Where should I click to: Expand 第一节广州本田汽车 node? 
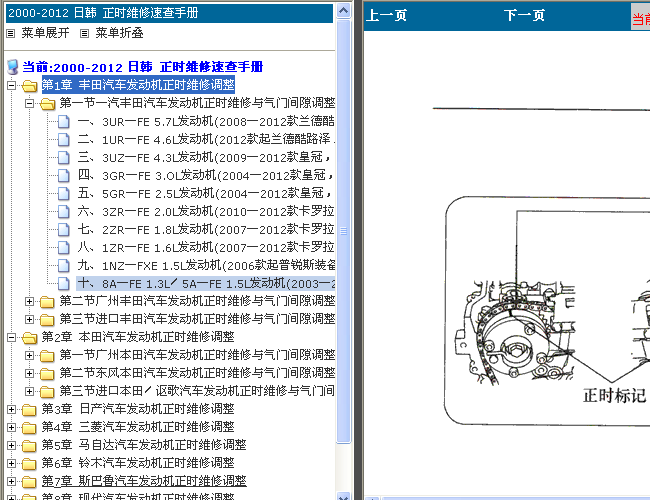point(29,355)
